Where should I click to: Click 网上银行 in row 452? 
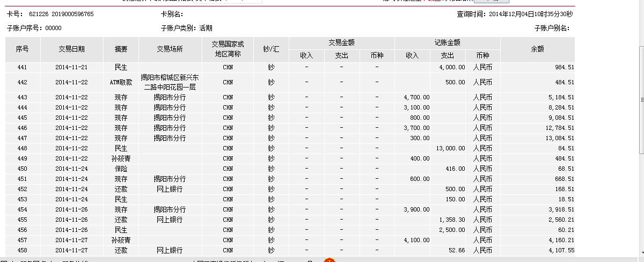coord(170,190)
